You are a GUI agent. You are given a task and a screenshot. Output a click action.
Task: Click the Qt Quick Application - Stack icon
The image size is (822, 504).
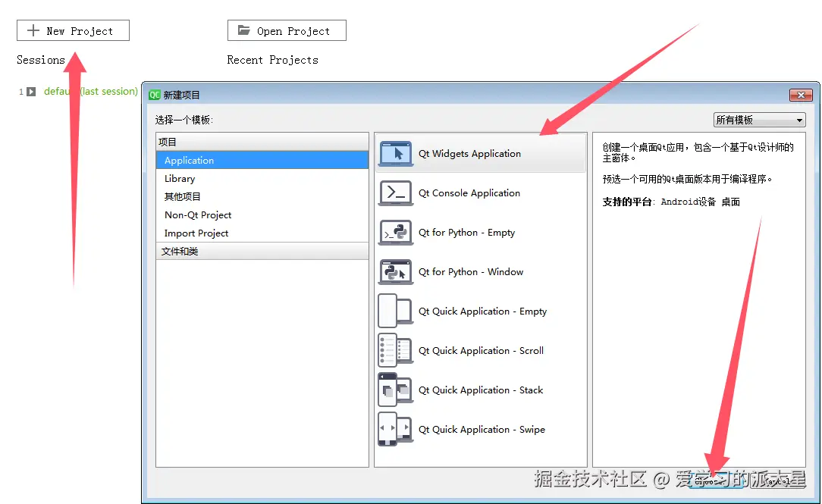point(396,390)
